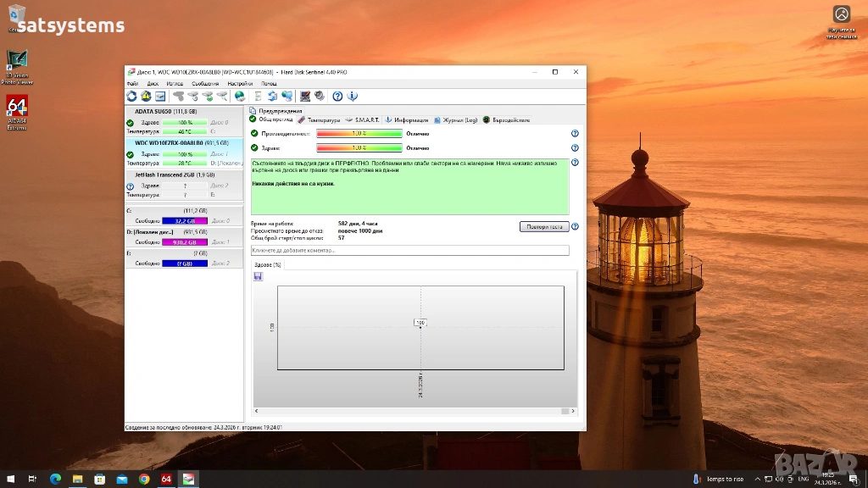Open the Диск menu

(153, 84)
